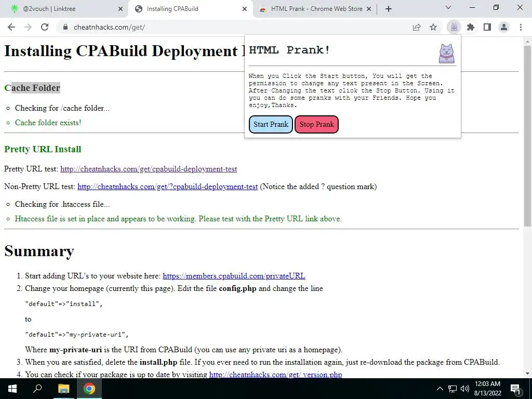Minimize the Chrome window
Image resolution: width=532 pixels, height=399 pixels.
472,7
